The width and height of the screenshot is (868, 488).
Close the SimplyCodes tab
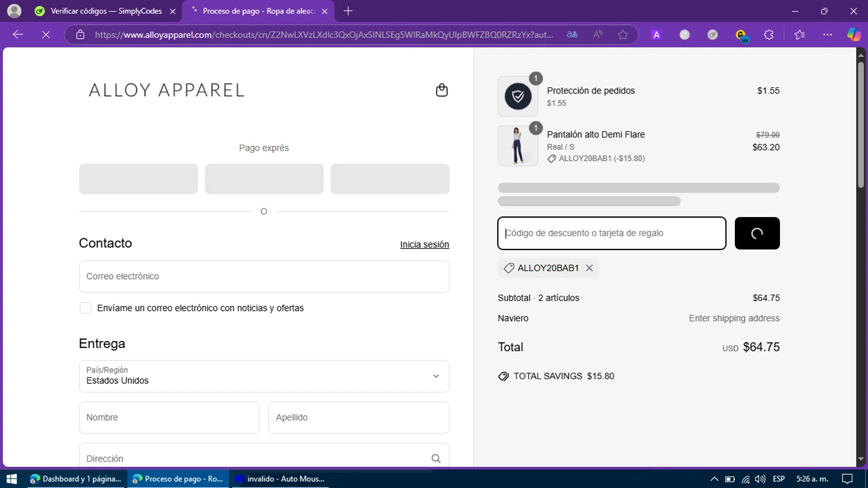[x=172, y=11]
